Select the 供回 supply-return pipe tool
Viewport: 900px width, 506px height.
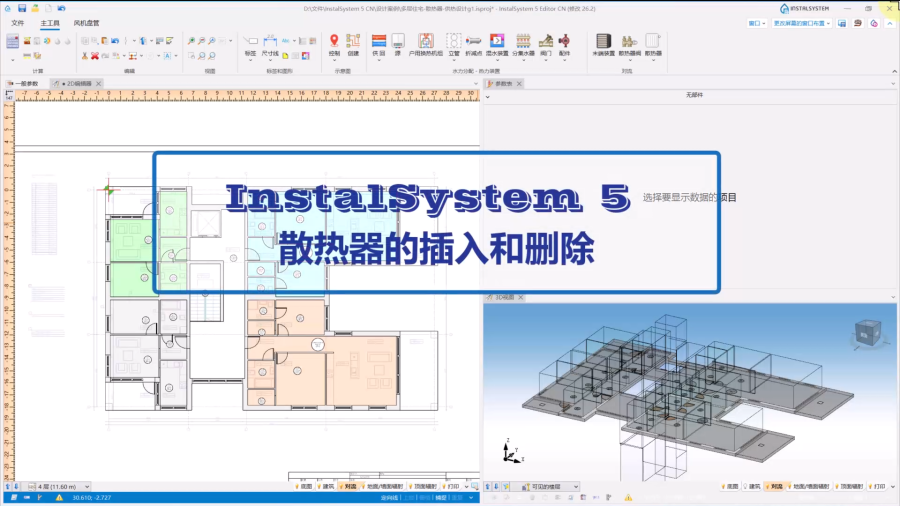[379, 45]
